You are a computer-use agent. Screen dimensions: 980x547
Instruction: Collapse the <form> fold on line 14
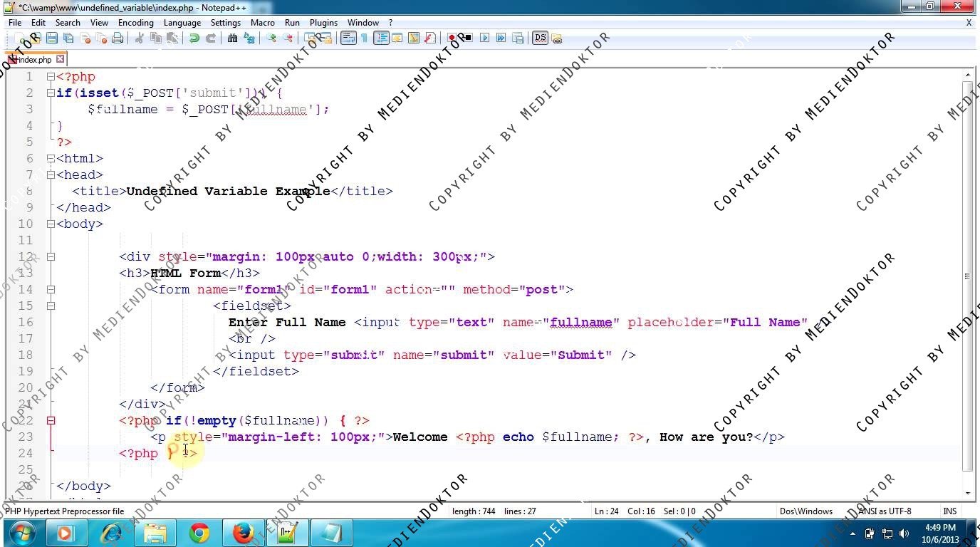51,289
